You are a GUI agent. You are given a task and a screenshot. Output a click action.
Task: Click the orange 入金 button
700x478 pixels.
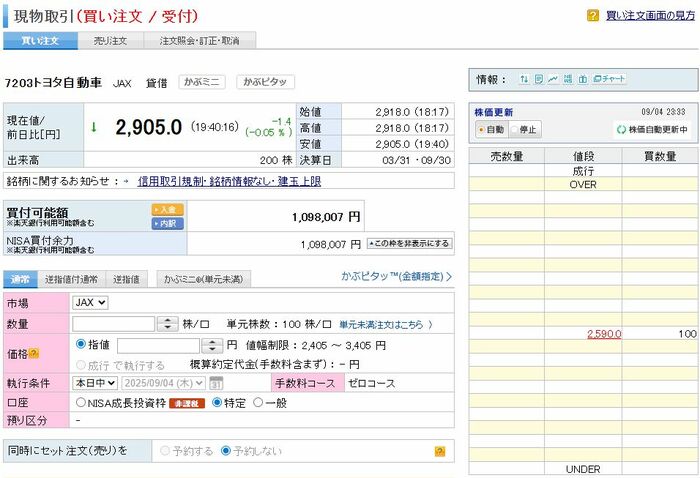[x=167, y=210]
